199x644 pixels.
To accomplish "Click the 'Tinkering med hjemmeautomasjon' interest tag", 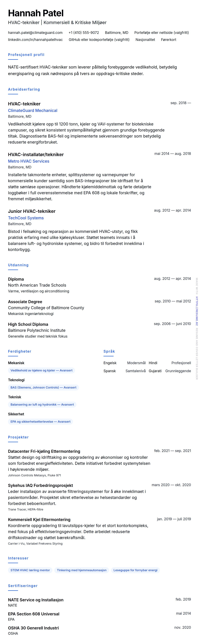I will click(82, 570).
